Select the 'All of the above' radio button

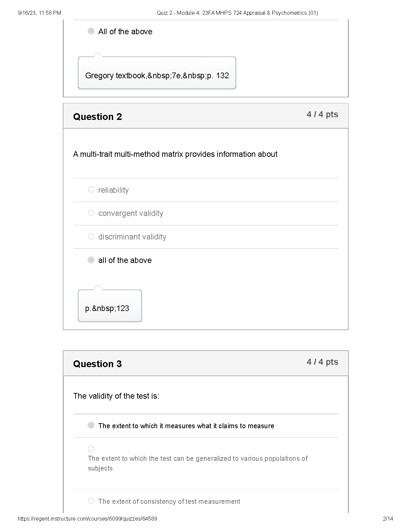[x=91, y=31]
